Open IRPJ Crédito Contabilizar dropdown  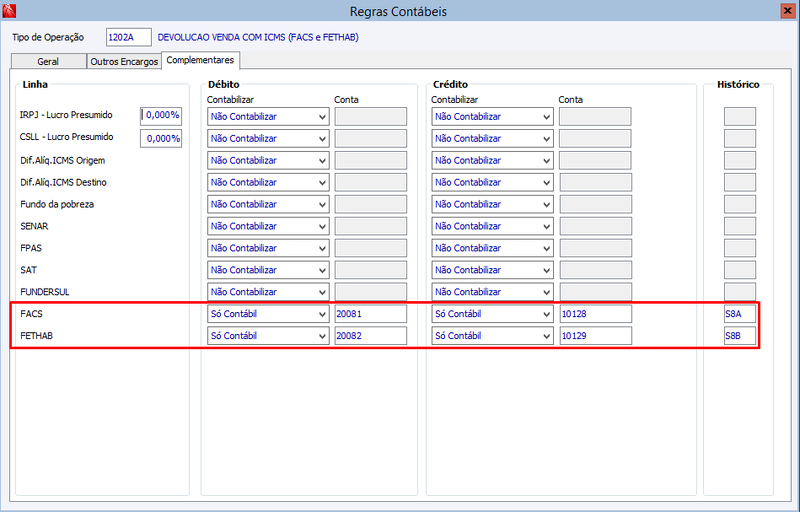click(492, 116)
